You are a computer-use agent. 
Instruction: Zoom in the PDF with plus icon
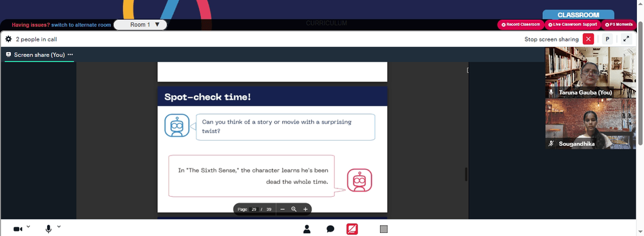(x=305, y=210)
